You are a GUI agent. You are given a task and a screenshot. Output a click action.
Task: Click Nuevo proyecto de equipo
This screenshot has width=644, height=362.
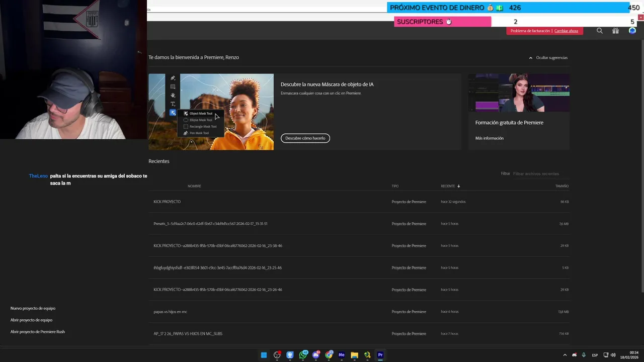coord(33,308)
